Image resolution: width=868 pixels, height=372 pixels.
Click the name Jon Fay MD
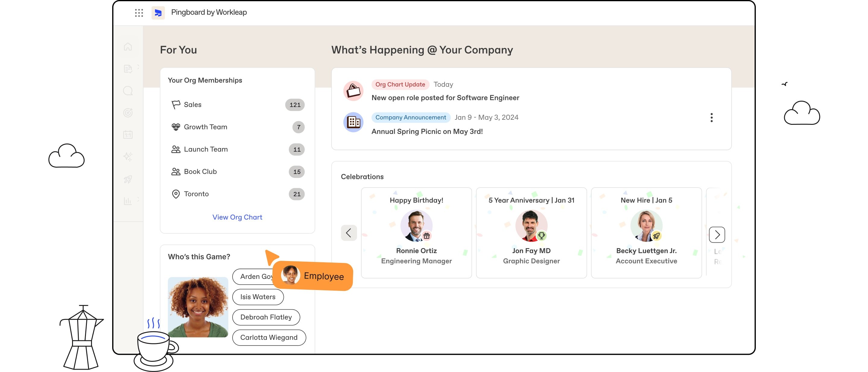[531, 251]
